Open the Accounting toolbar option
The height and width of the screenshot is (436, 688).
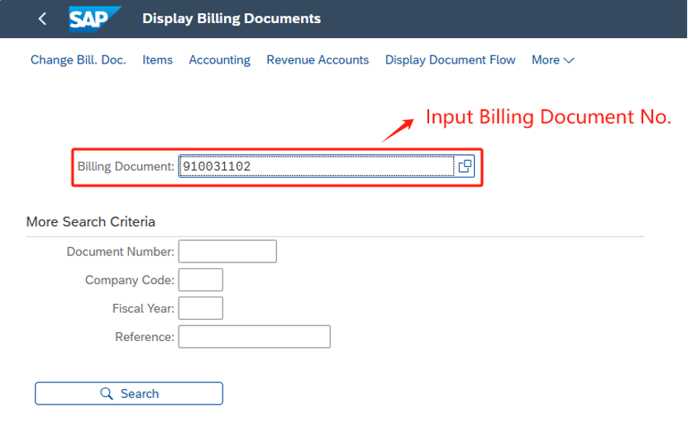pyautogui.click(x=219, y=60)
